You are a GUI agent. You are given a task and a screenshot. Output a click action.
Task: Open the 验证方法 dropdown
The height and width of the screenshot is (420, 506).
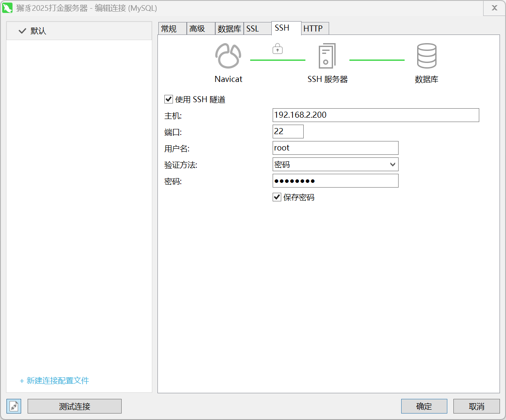335,164
